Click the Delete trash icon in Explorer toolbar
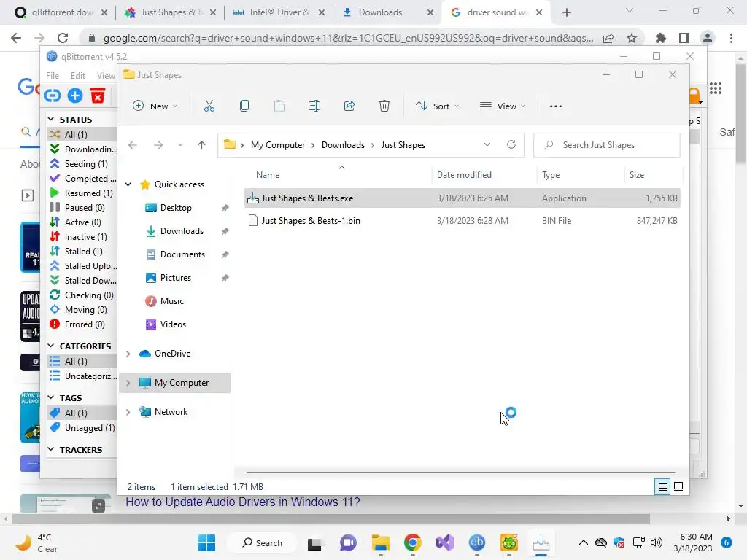This screenshot has width=747, height=560. tap(384, 106)
